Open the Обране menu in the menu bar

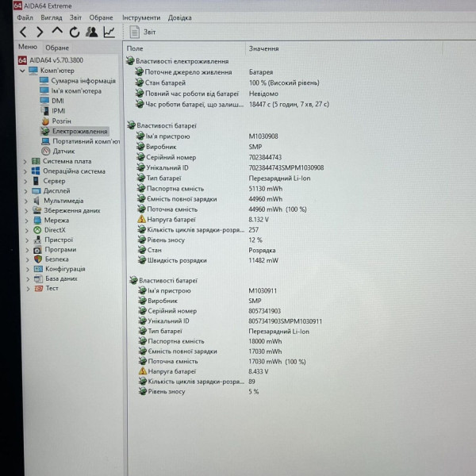point(101,17)
